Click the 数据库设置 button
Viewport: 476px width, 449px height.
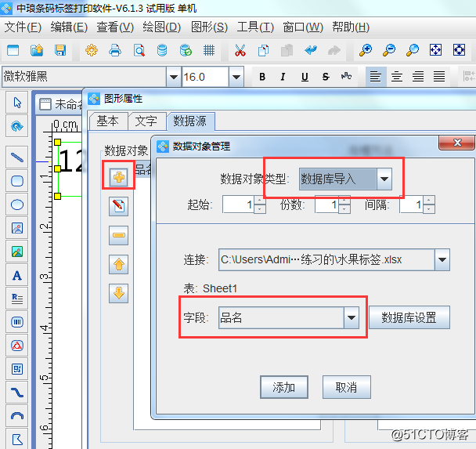coord(409,318)
